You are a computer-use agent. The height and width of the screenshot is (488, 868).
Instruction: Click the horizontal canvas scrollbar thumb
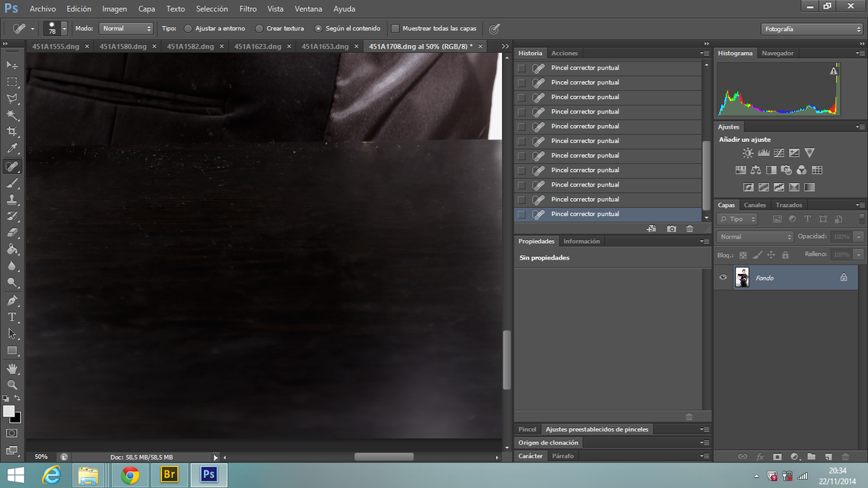(x=384, y=457)
